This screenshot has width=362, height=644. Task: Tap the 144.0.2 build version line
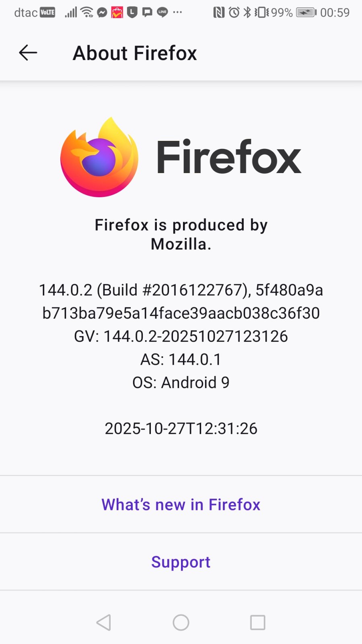pyautogui.click(x=181, y=290)
